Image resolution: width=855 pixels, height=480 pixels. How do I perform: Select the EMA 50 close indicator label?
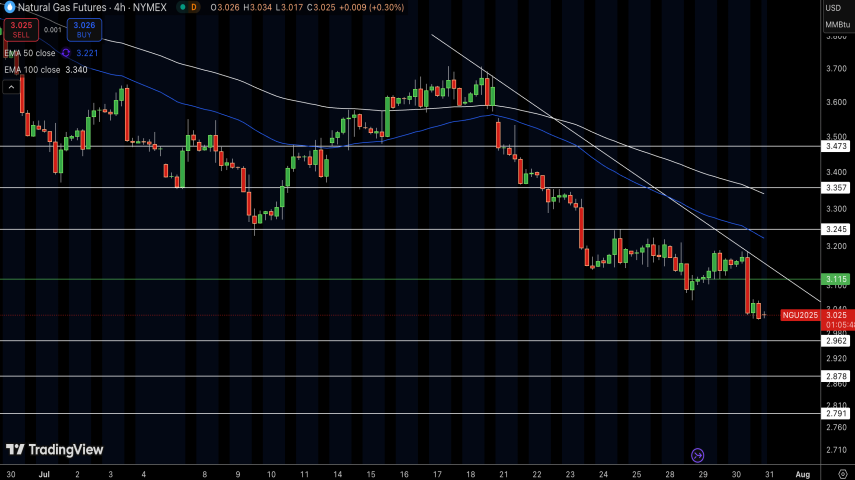[x=30, y=52]
